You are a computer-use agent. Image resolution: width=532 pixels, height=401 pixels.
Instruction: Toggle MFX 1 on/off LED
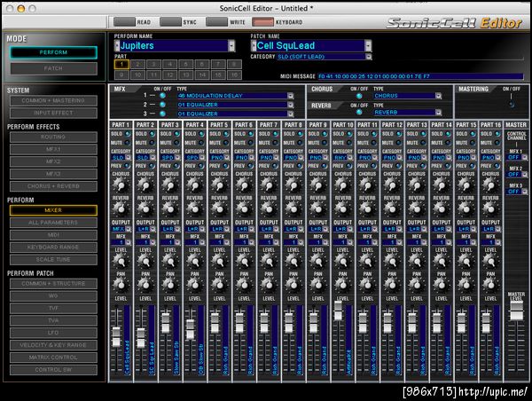point(163,95)
